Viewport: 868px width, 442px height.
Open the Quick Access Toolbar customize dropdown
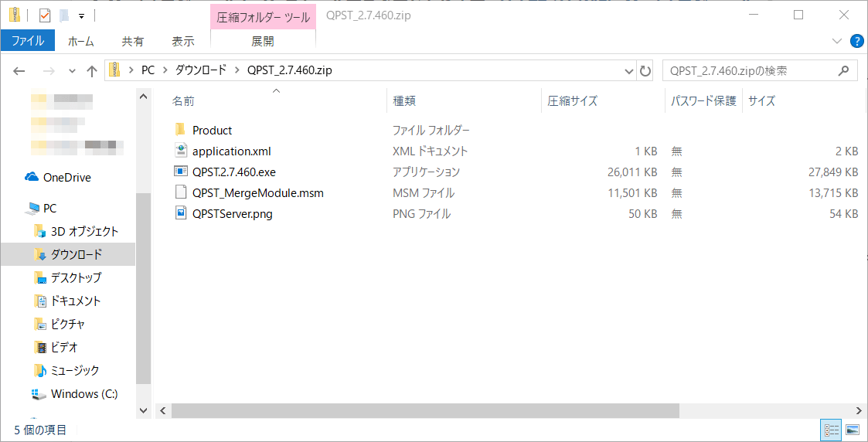81,15
